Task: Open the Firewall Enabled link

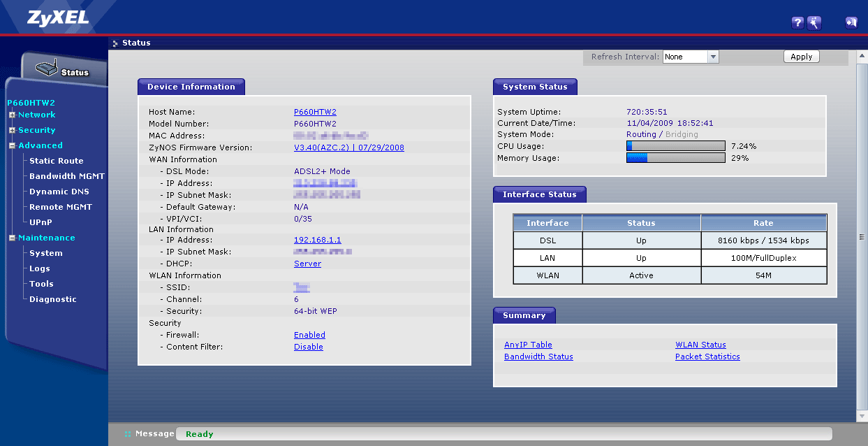Action: [309, 335]
